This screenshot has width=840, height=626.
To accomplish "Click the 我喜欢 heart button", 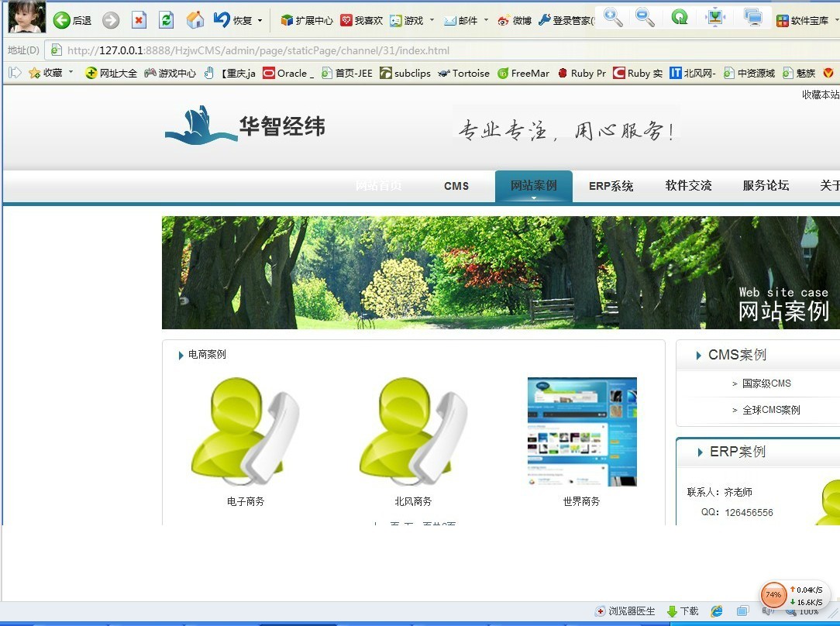I will point(362,20).
